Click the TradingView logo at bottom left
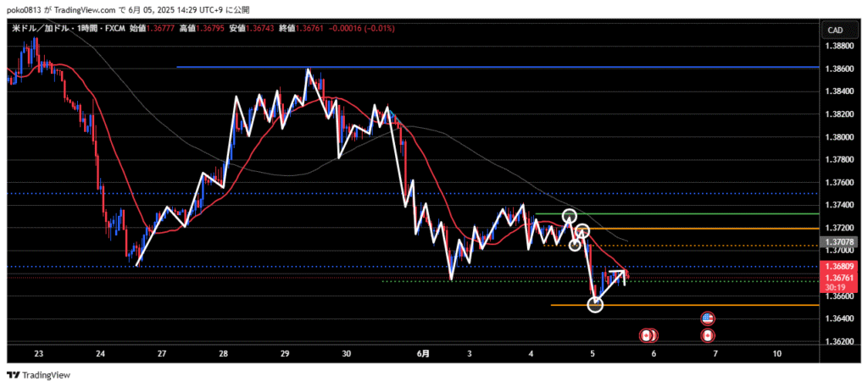Image resolution: width=868 pixels, height=387 pixels. pos(39,375)
